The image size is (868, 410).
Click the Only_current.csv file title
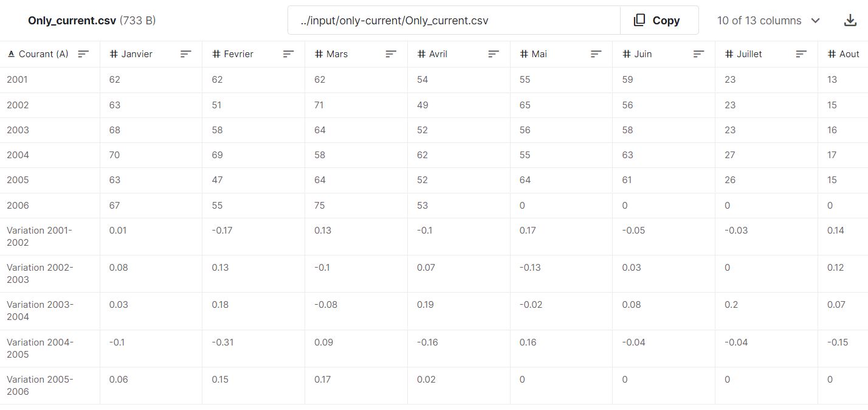click(x=72, y=20)
